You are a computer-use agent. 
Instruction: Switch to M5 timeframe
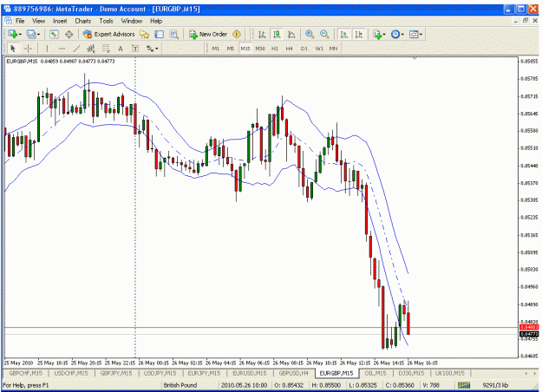click(x=230, y=49)
